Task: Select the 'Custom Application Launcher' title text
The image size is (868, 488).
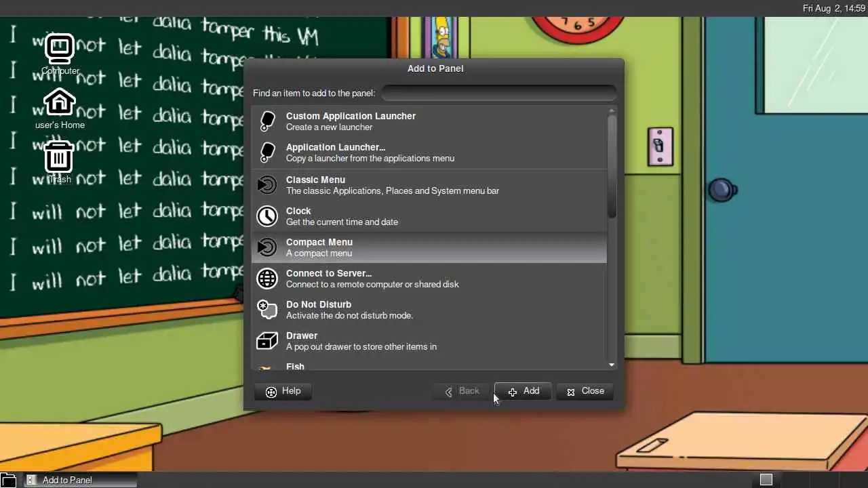Action: pos(351,116)
